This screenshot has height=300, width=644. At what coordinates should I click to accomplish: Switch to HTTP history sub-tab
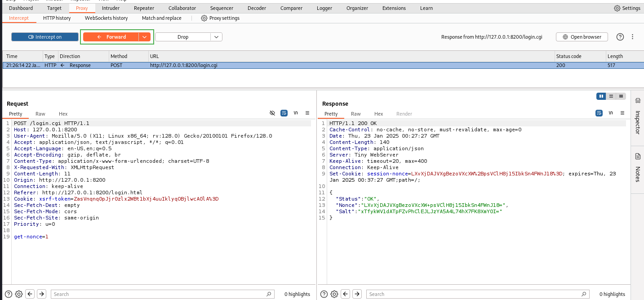click(x=57, y=18)
